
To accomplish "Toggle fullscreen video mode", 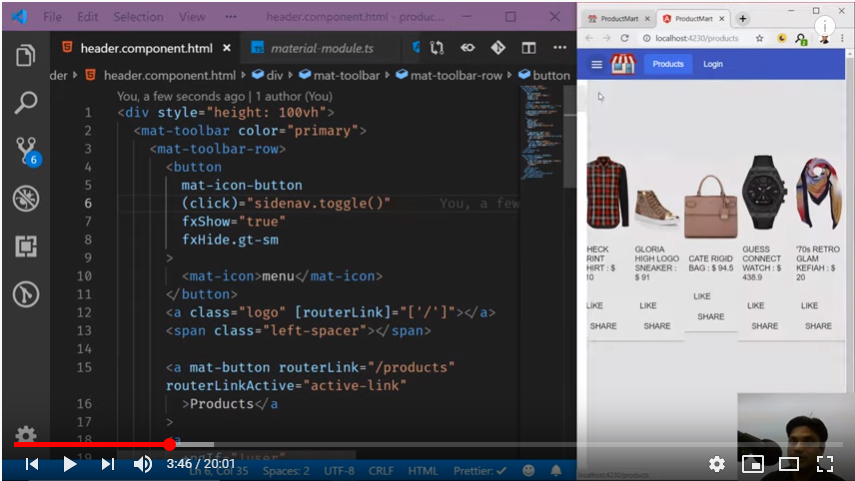I will pyautogui.click(x=825, y=464).
